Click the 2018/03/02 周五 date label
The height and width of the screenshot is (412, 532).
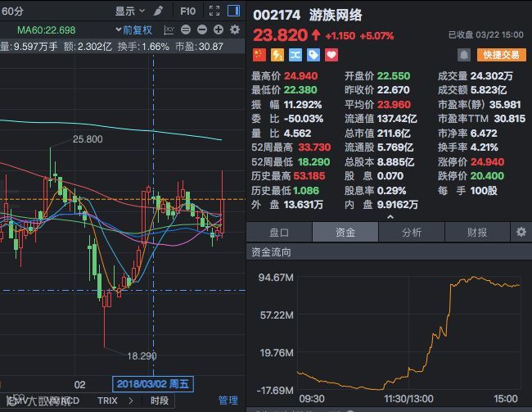[x=153, y=384]
